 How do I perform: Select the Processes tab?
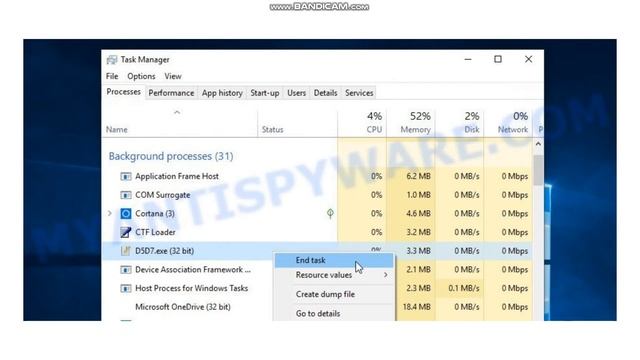(123, 92)
